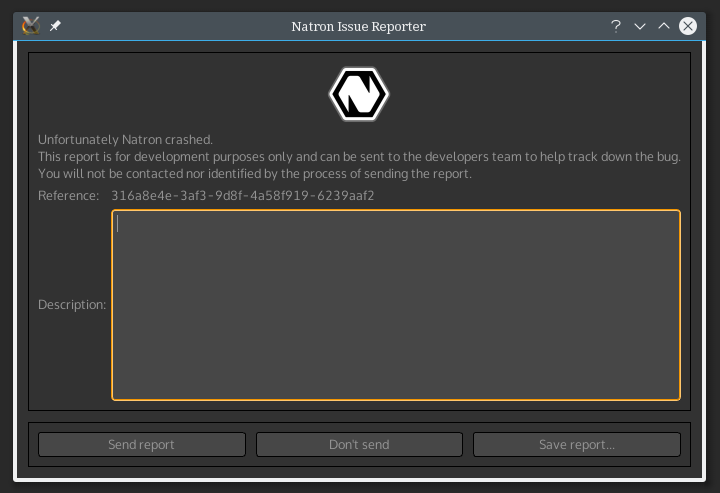Open the window menu application icon

point(31,26)
